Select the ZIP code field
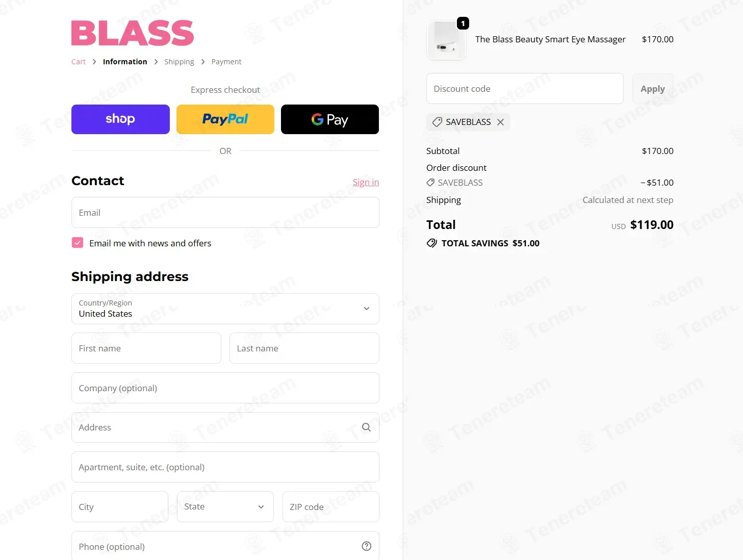Viewport: 743px width, 560px height. 331,506
